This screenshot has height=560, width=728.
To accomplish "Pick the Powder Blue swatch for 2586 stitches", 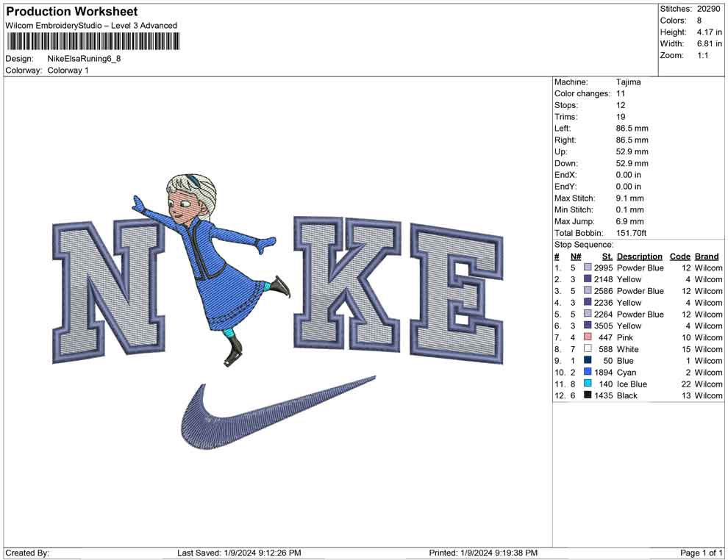I will pos(588,290).
